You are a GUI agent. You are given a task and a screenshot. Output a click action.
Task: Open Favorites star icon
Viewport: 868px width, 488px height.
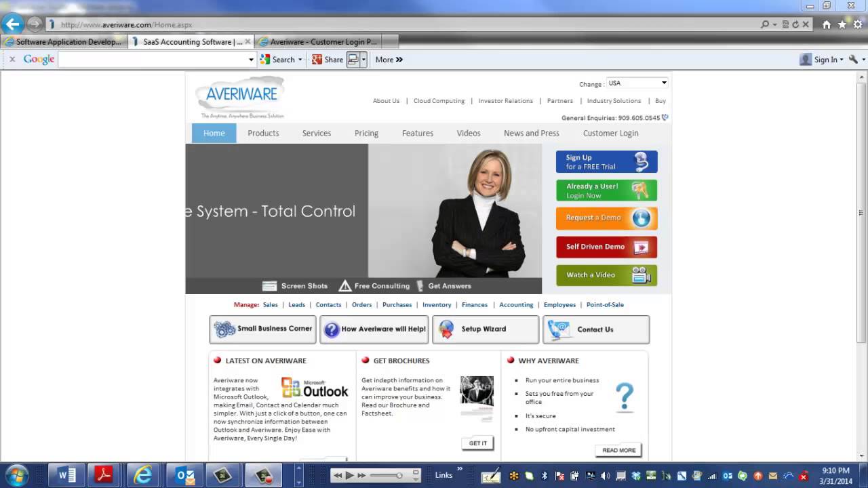tap(842, 24)
